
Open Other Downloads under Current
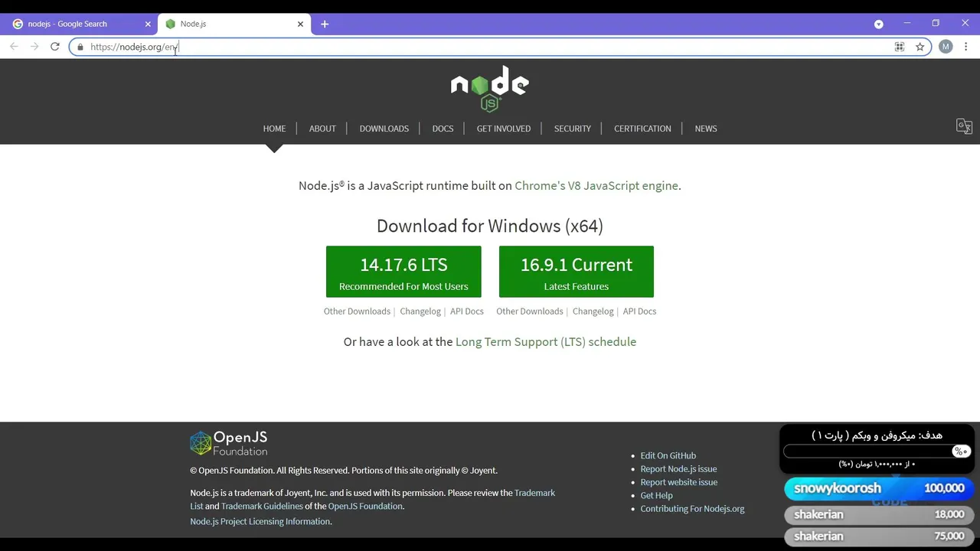530,311
